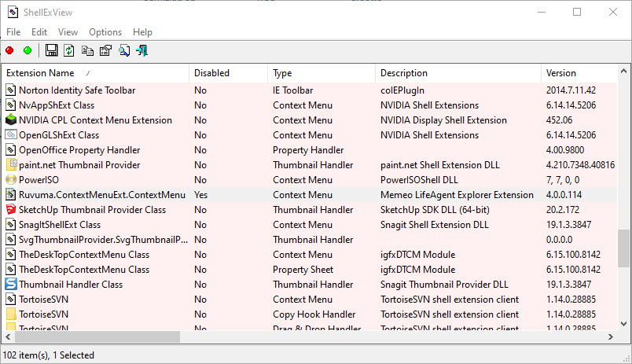This screenshot has width=632, height=364.
Task: Click the 'SketchUp SDK DLL (64-bit)' description
Action: (x=435, y=210)
